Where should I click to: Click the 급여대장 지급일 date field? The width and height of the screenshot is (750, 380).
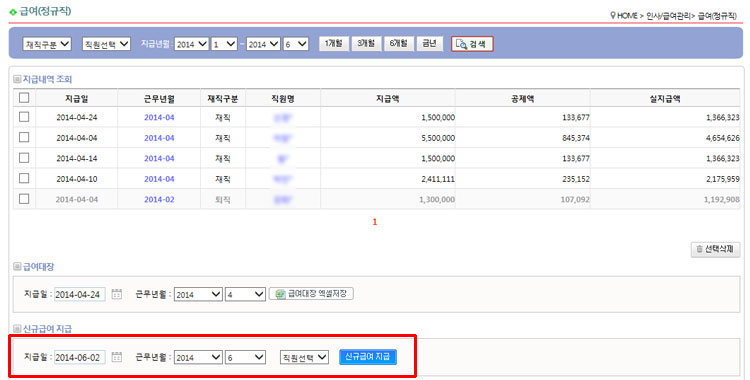click(79, 294)
